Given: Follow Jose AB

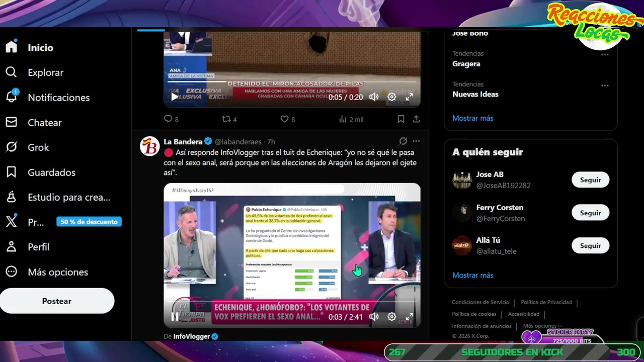Looking at the screenshot, I should tap(590, 180).
